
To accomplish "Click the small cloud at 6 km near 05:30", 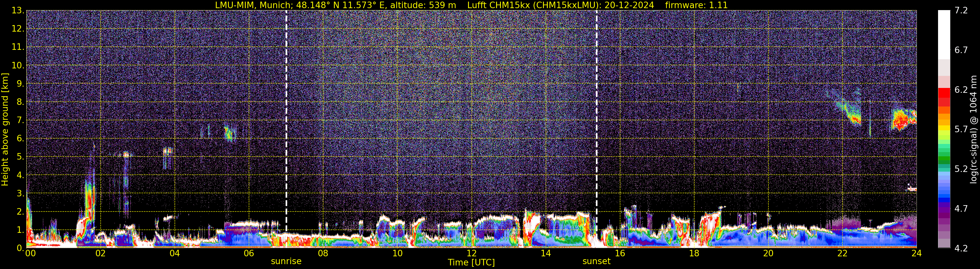I will [229, 133].
